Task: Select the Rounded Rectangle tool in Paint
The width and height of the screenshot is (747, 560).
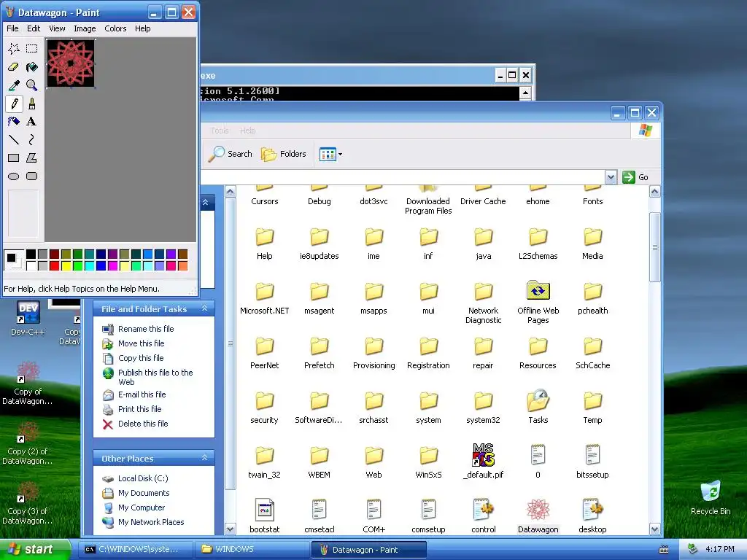Action: pyautogui.click(x=32, y=176)
